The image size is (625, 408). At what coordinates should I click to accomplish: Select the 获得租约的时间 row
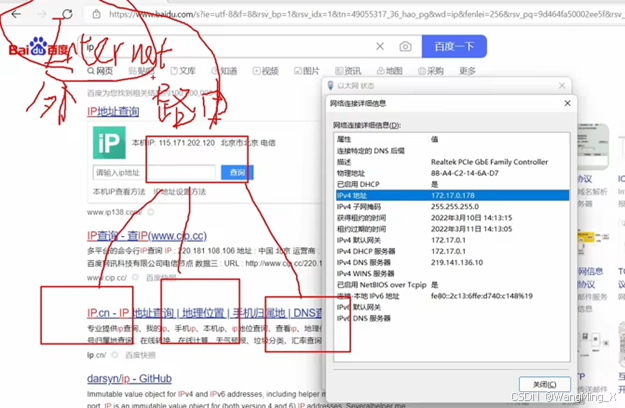point(452,218)
